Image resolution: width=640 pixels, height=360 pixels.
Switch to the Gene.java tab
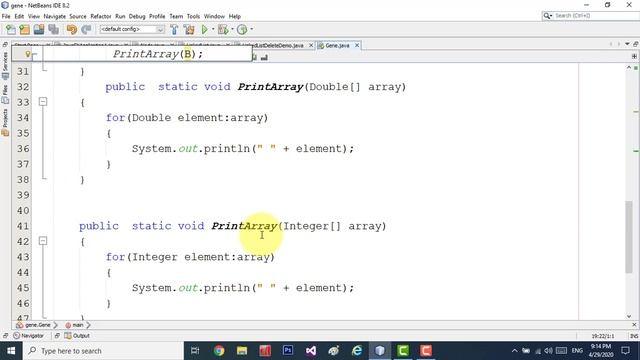[x=337, y=45]
